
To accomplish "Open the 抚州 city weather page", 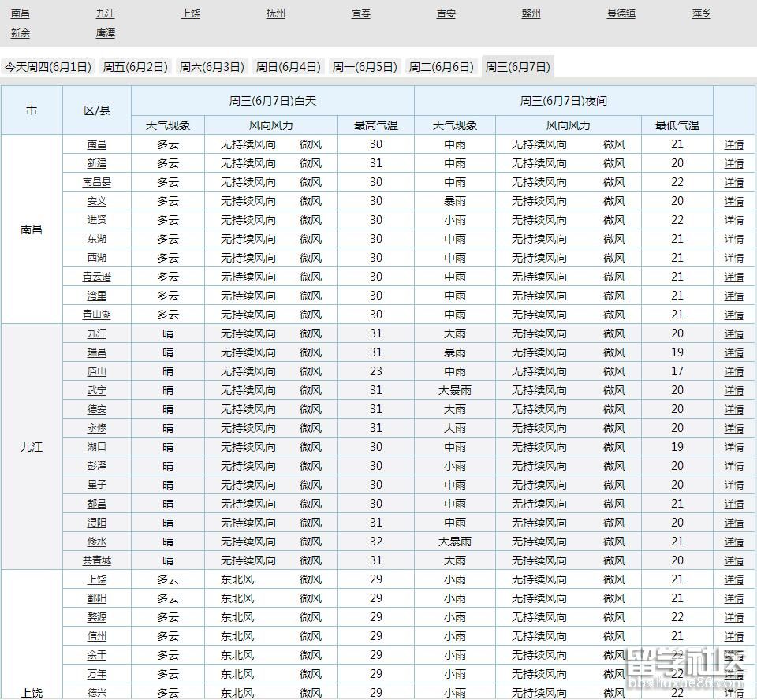I will (275, 13).
